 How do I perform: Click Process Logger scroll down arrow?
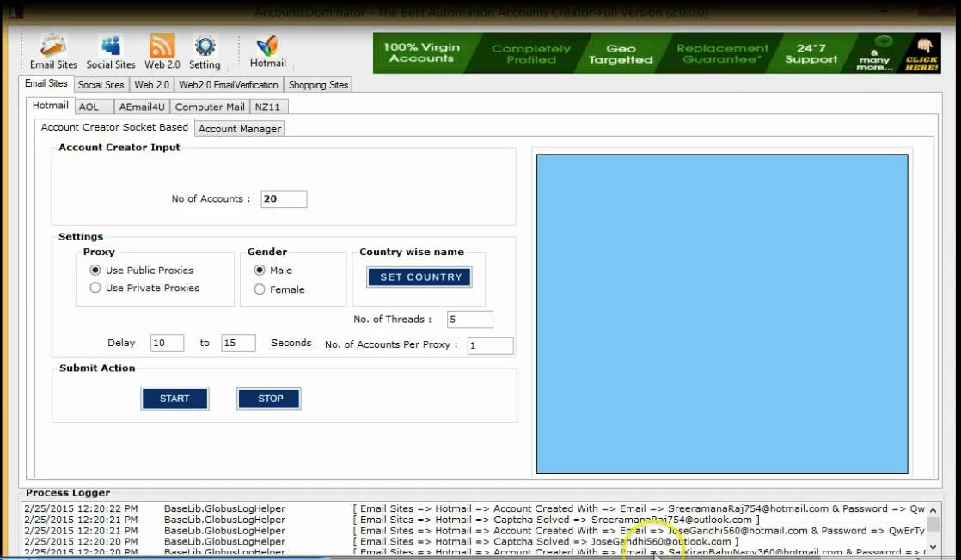coord(933,547)
